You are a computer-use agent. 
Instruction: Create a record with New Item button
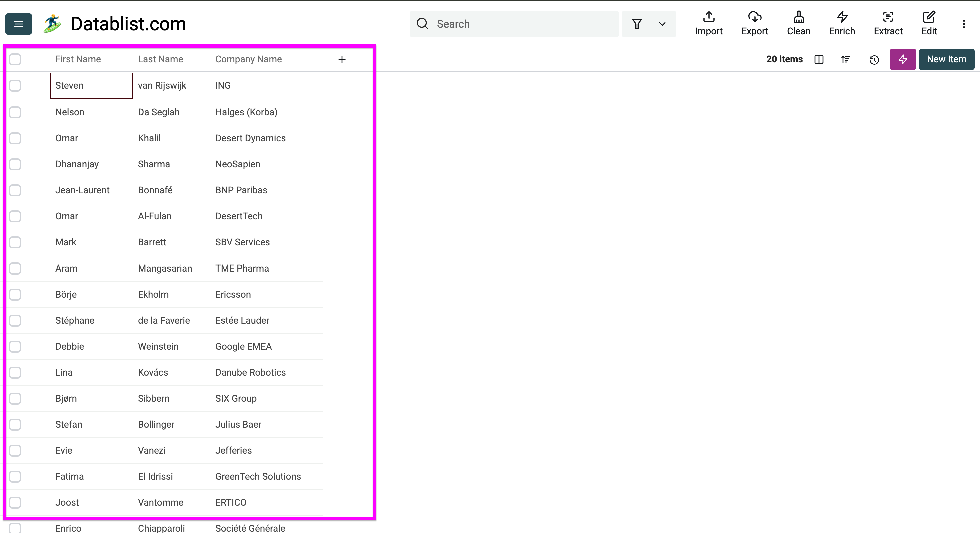(x=946, y=59)
